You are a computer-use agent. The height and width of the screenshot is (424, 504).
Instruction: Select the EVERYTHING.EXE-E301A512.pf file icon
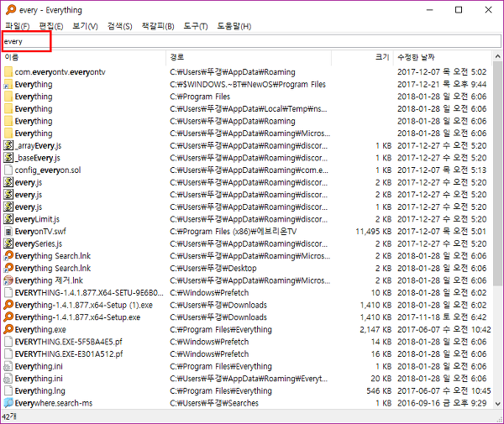tap(8, 354)
